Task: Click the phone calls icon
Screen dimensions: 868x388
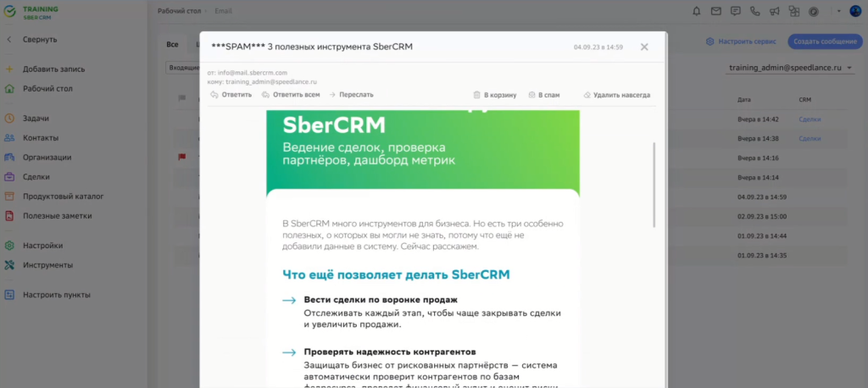Action: 754,11
